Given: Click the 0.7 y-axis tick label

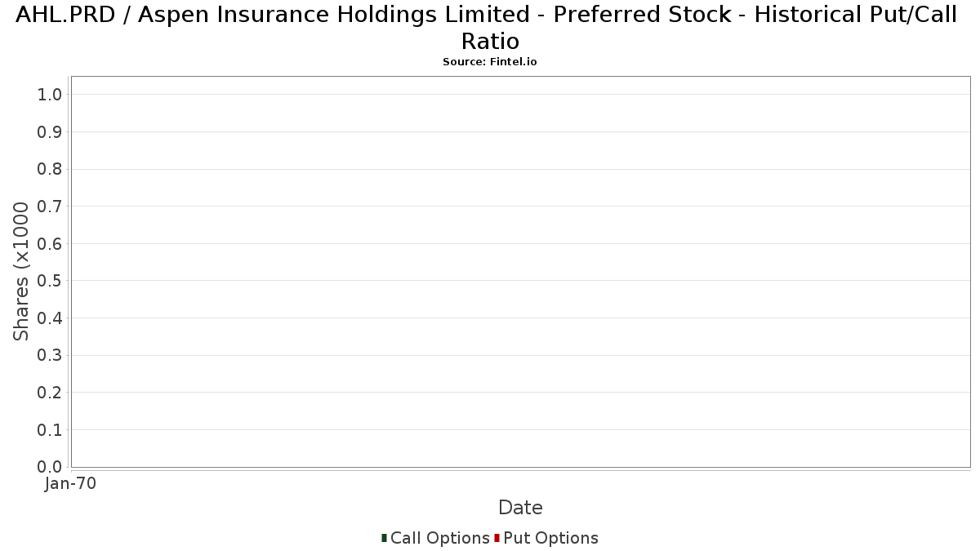Looking at the screenshot, I should (50, 207).
